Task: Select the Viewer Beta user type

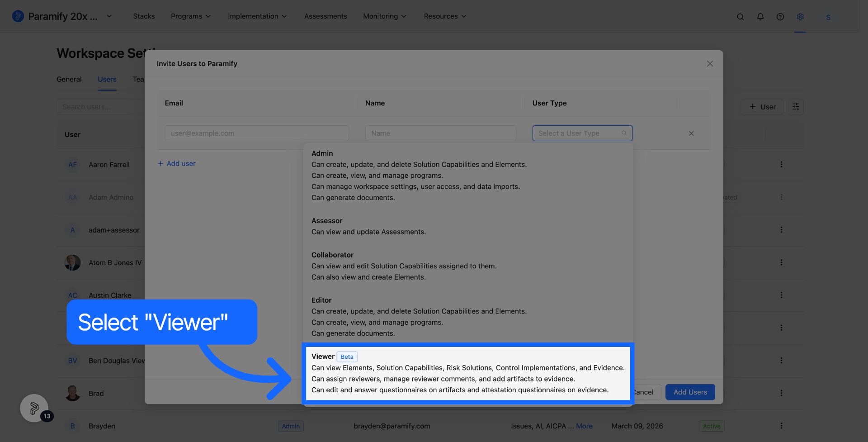Action: [468, 373]
